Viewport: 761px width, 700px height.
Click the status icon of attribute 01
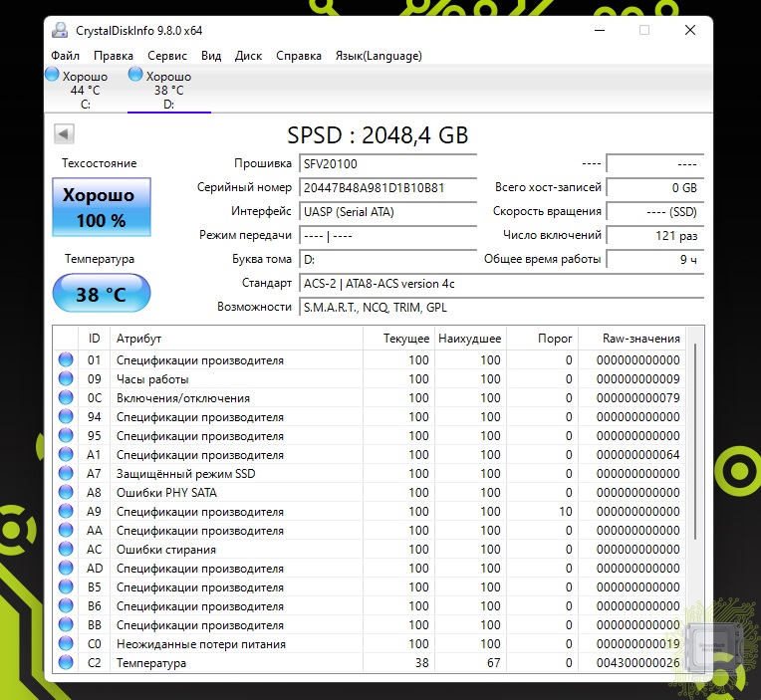66,360
